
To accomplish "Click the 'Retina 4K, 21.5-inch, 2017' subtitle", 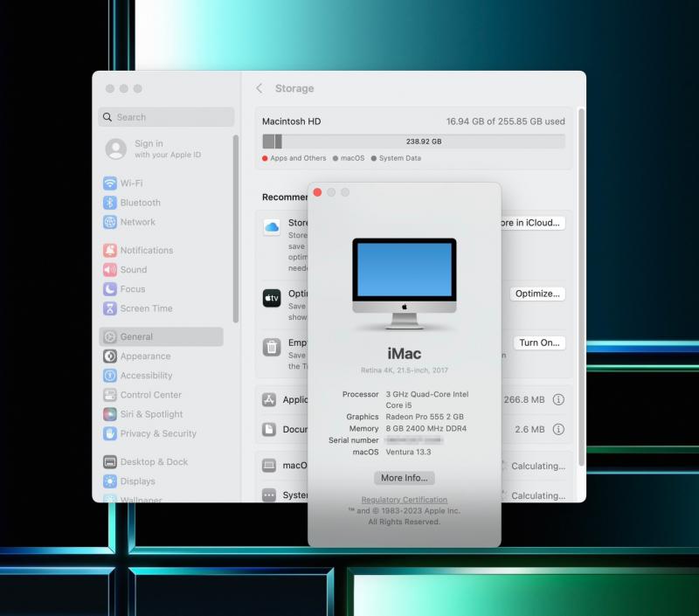I will coord(405,370).
